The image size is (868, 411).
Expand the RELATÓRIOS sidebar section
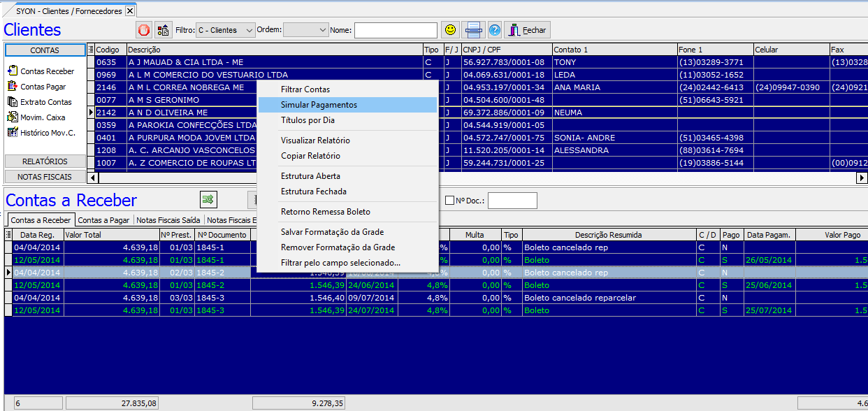45,161
